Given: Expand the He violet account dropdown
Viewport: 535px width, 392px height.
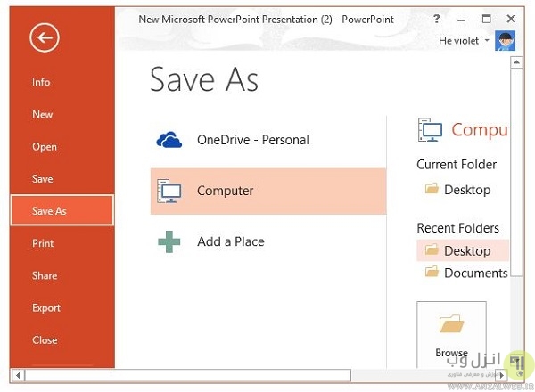Looking at the screenshot, I should click(x=487, y=41).
